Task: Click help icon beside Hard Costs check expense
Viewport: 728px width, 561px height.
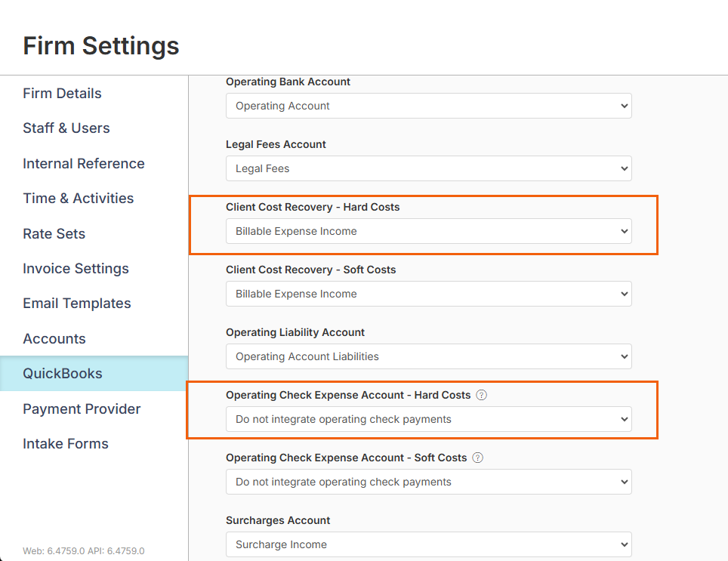Action: 482,395
